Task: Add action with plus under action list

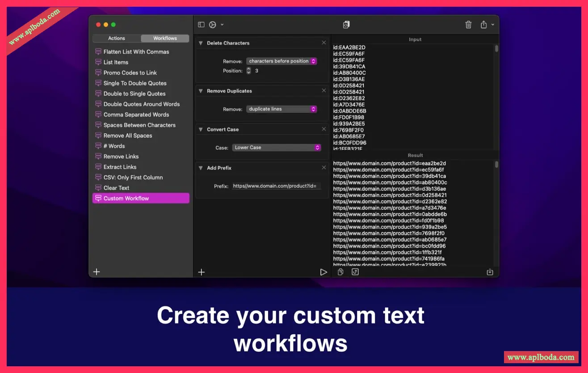Action: pyautogui.click(x=202, y=272)
